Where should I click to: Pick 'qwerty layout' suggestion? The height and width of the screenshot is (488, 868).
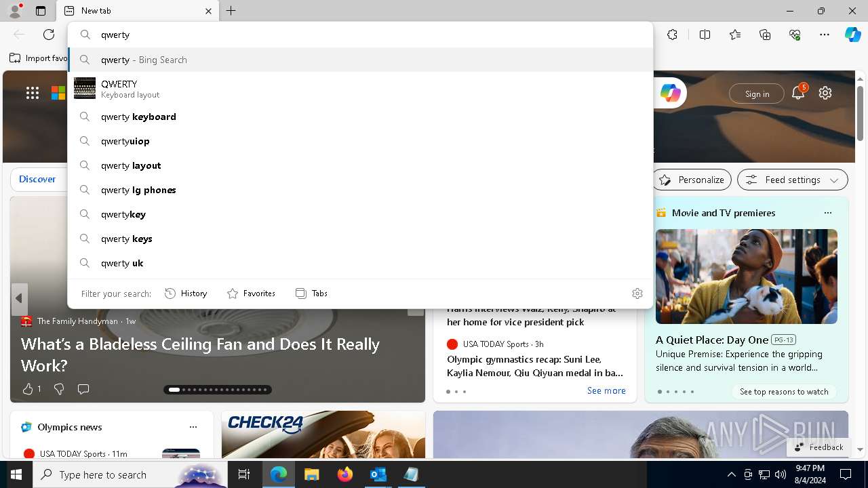pos(360,165)
